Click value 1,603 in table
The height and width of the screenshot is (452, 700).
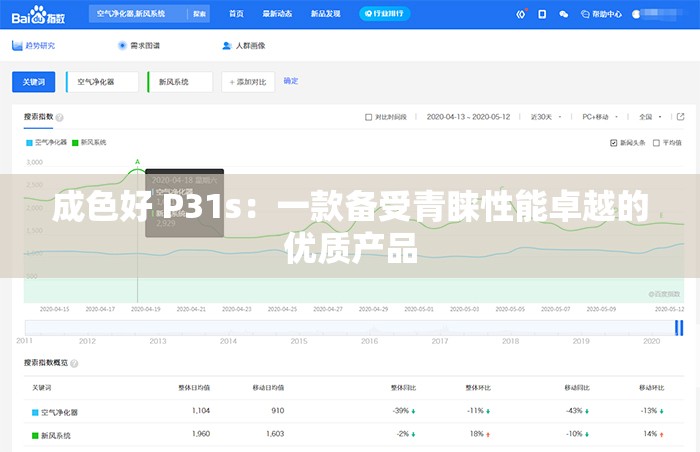coord(275,434)
